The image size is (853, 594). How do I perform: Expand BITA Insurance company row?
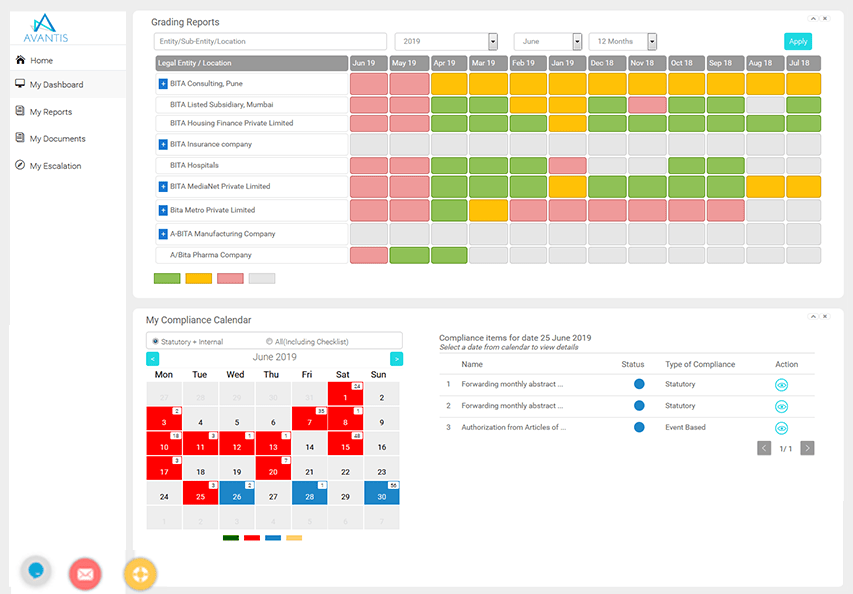pyautogui.click(x=161, y=142)
